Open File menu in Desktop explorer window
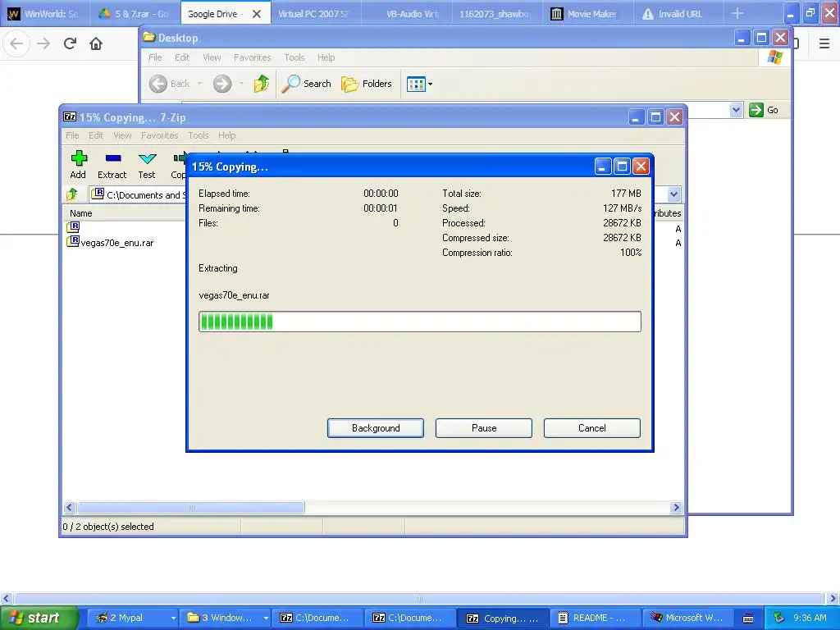 tap(155, 57)
